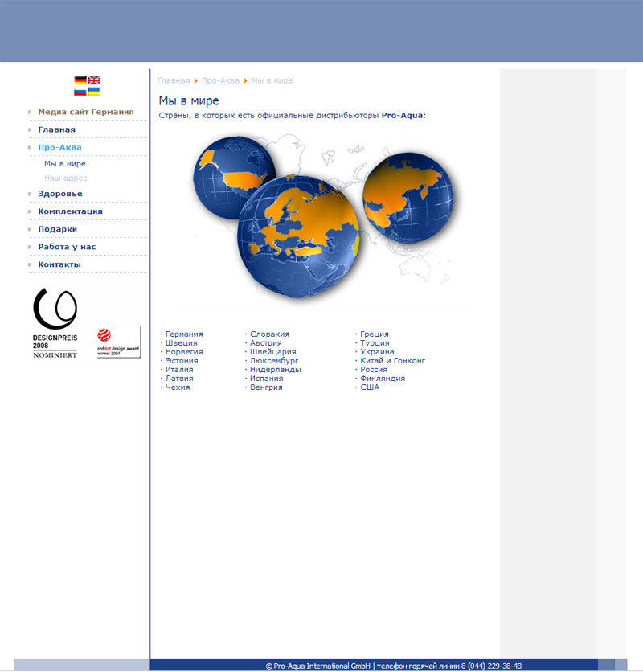Select Финляндия in the country list
Viewport: 643px width, 672px height.
coord(383,379)
